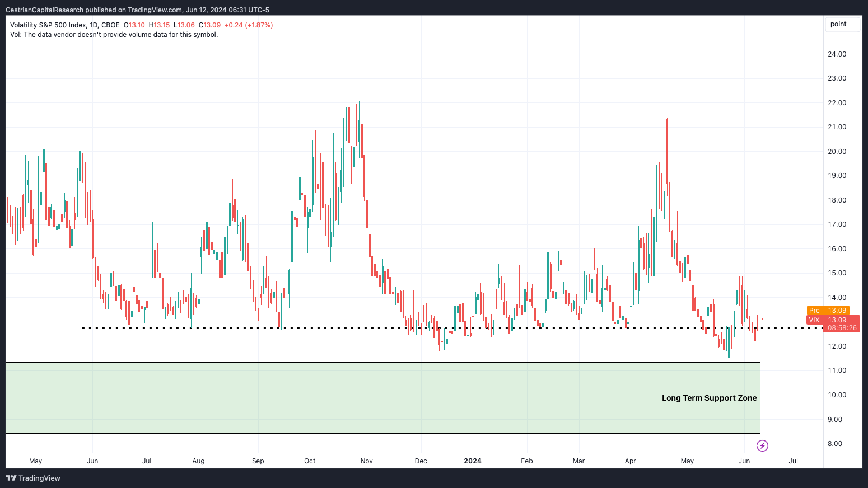The height and width of the screenshot is (488, 868).
Task: Click the TradingView wordmark at bottom left
Action: [39, 478]
